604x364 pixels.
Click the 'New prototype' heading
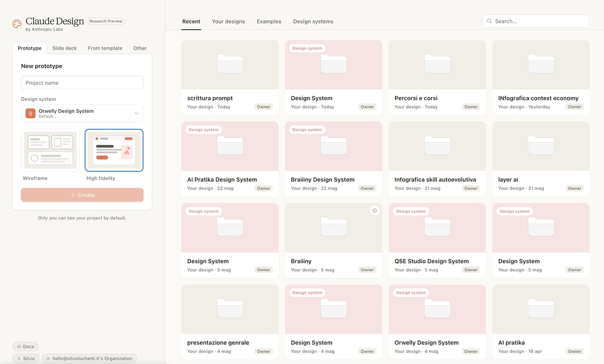click(42, 66)
